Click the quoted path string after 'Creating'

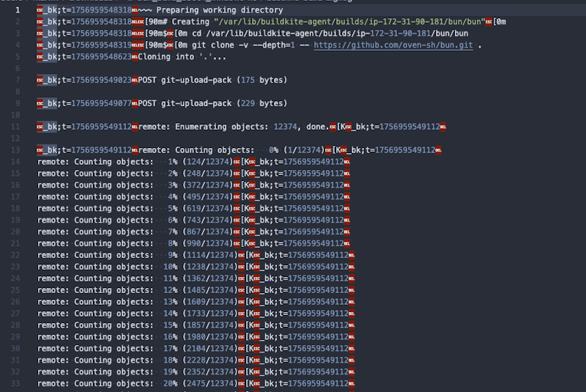(x=349, y=22)
